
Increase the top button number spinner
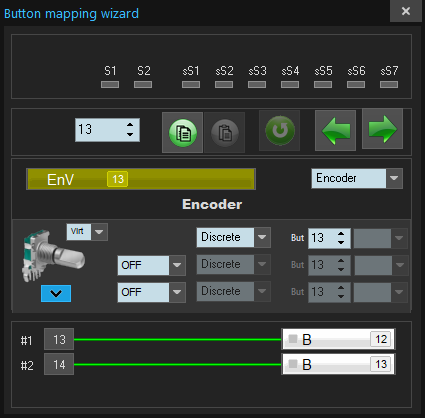pos(130,125)
